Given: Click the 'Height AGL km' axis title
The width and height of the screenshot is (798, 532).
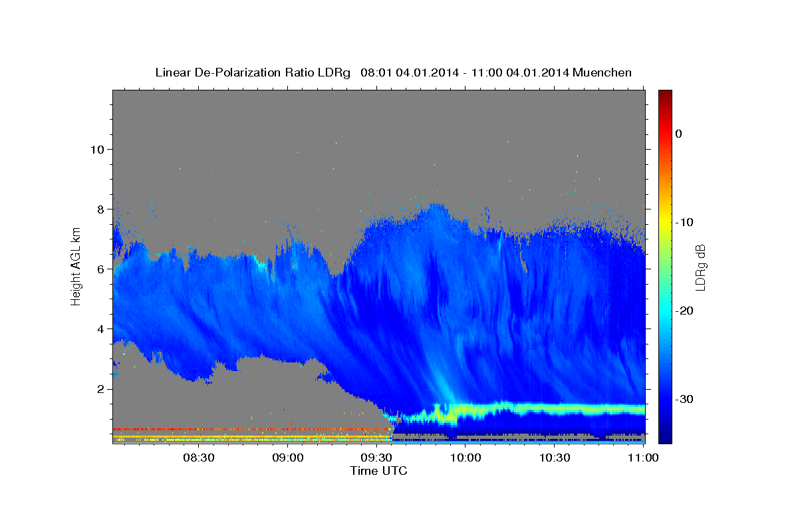Looking at the screenshot, I should pos(76,266).
